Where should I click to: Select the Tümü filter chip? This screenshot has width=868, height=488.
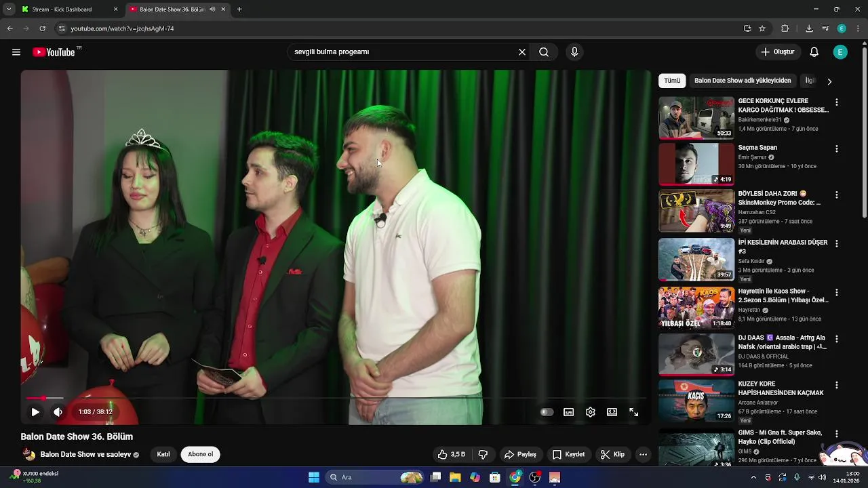coord(672,81)
